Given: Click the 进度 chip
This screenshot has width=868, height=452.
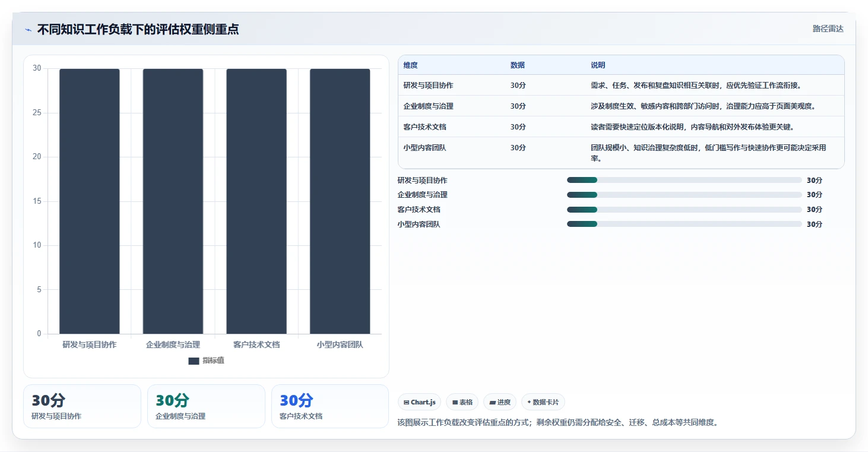Looking at the screenshot, I should (500, 402).
